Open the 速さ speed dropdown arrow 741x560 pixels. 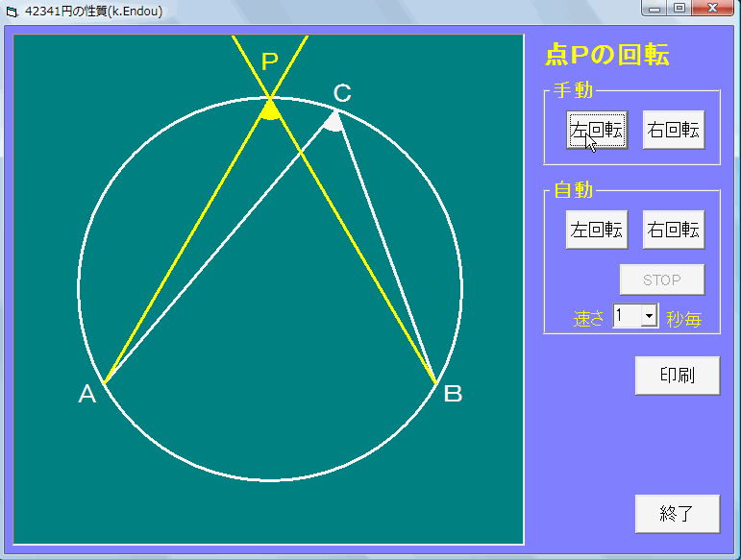tap(650, 315)
